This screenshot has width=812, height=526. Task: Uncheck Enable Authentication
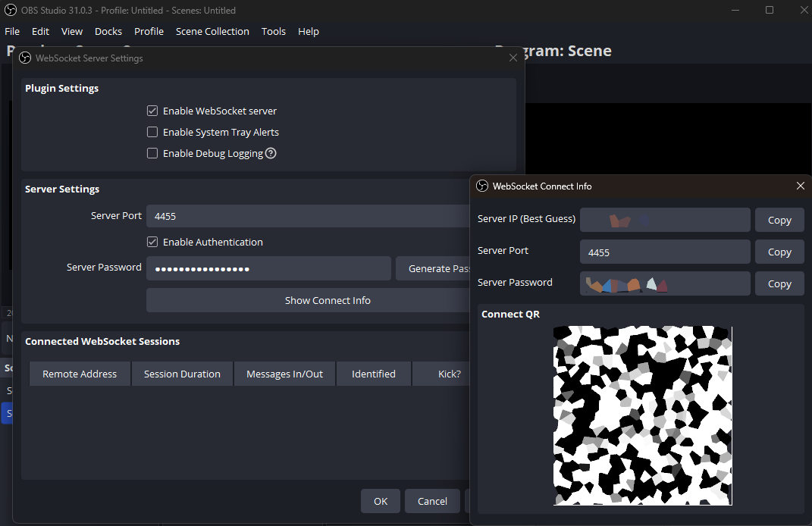coord(152,242)
